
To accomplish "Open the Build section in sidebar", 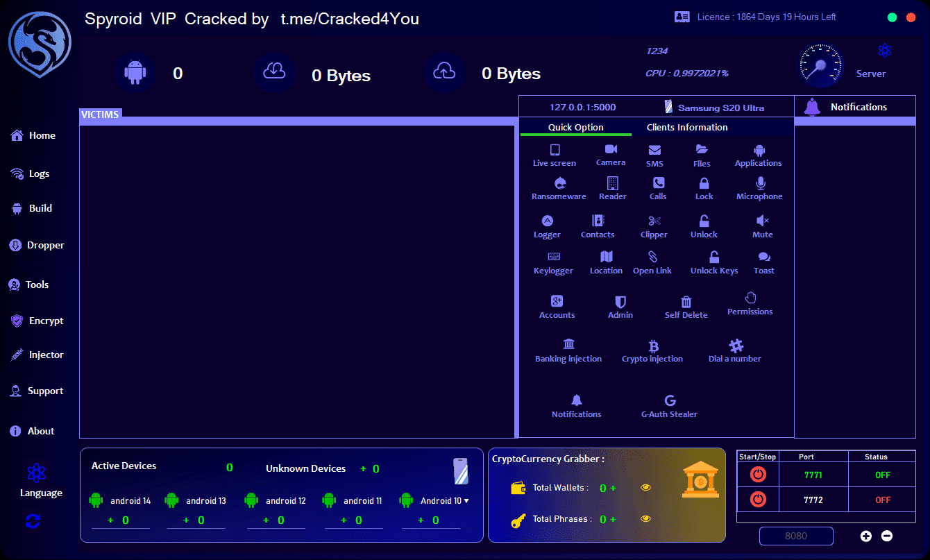I will click(32, 208).
